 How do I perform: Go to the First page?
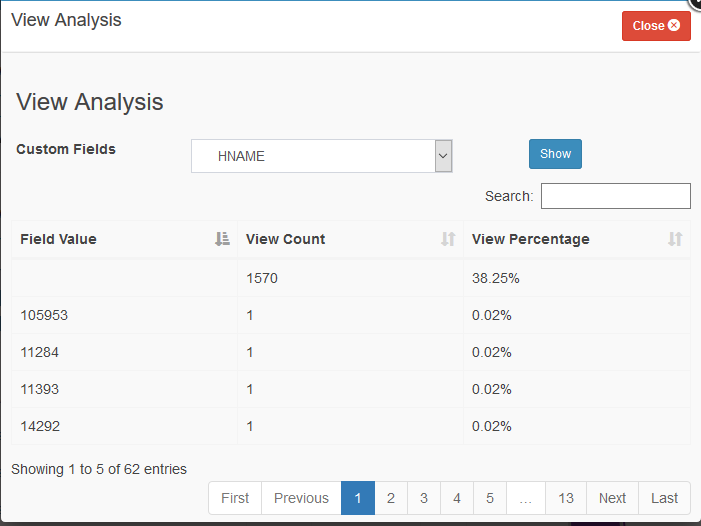click(235, 498)
